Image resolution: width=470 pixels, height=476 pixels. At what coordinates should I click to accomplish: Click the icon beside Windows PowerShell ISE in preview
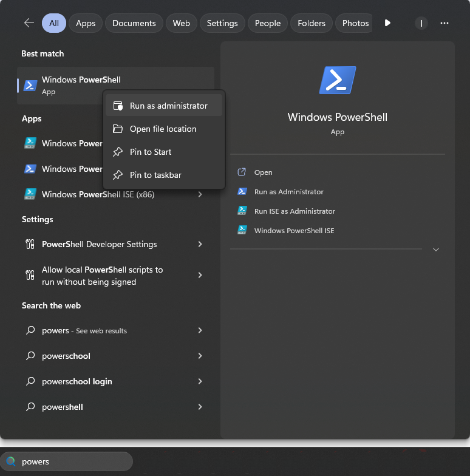[x=242, y=230]
